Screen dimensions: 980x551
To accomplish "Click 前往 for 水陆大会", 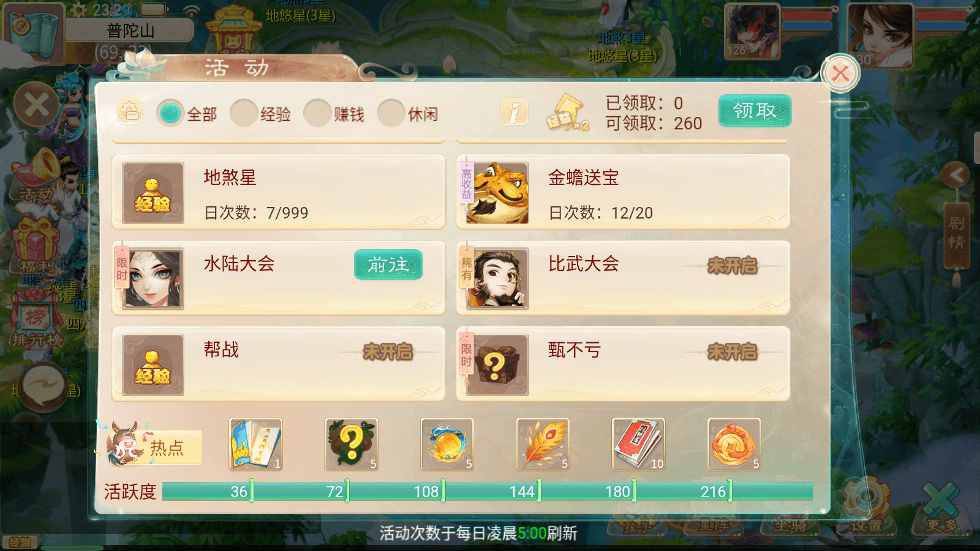I will tap(388, 264).
